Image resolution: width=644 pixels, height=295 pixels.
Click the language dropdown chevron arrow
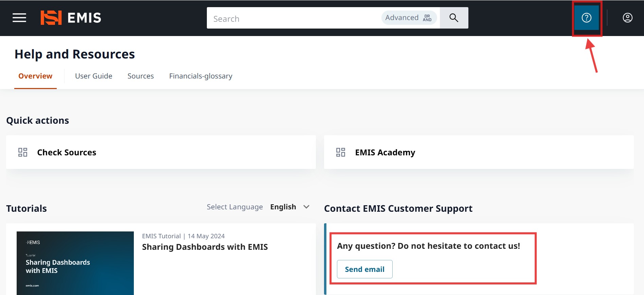306,207
